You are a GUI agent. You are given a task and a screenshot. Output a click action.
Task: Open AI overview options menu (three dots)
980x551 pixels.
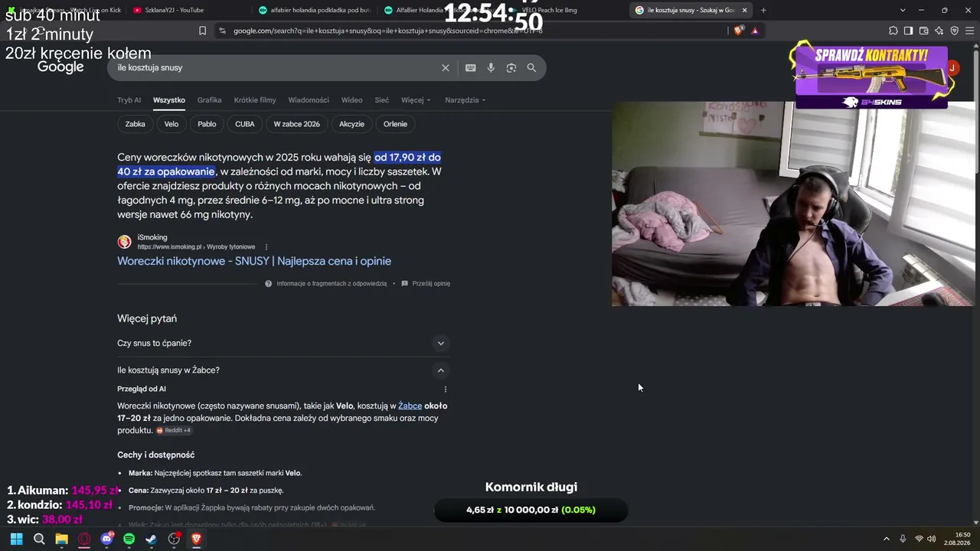point(445,390)
